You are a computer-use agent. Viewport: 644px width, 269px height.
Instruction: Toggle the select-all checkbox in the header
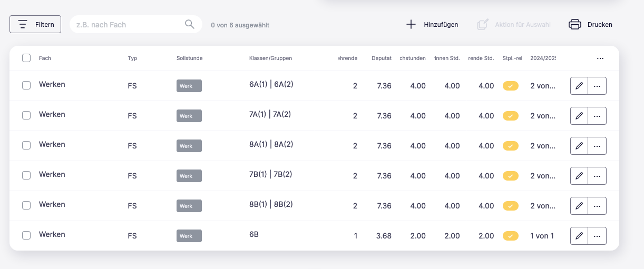26,58
